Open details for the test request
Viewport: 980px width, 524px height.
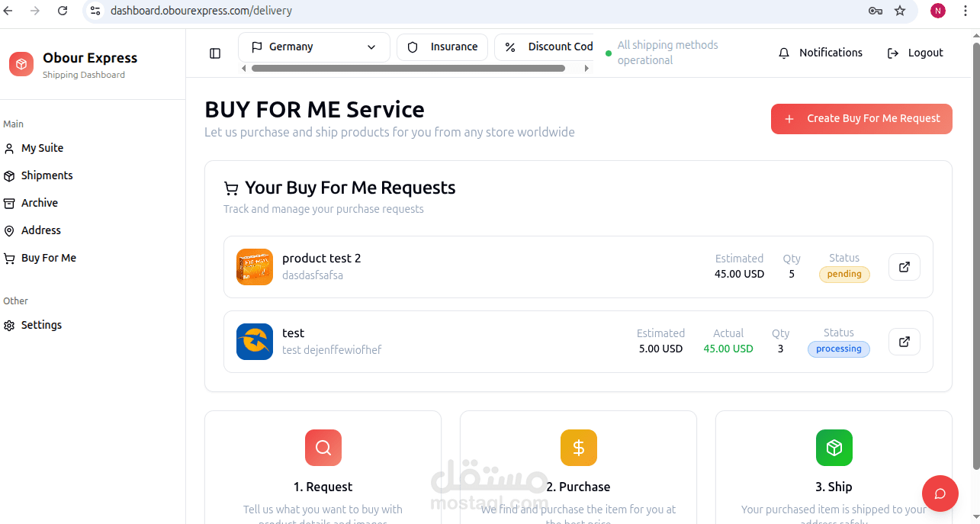[903, 342]
